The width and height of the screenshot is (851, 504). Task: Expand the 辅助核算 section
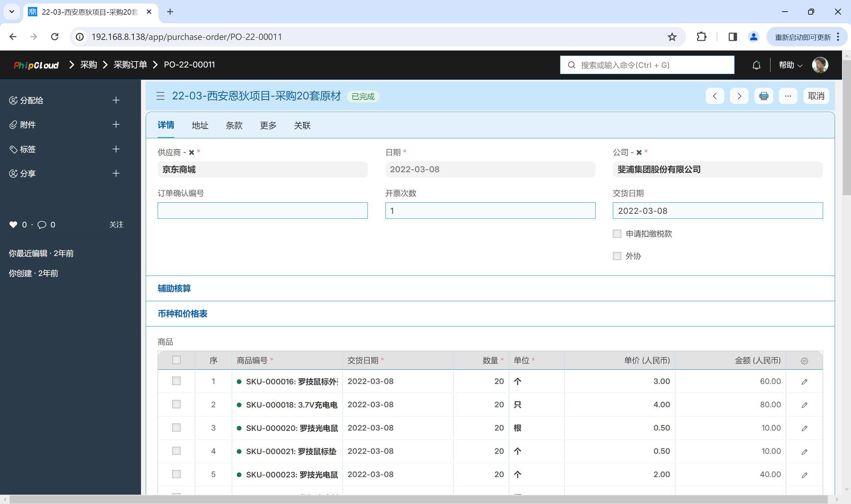coord(174,288)
